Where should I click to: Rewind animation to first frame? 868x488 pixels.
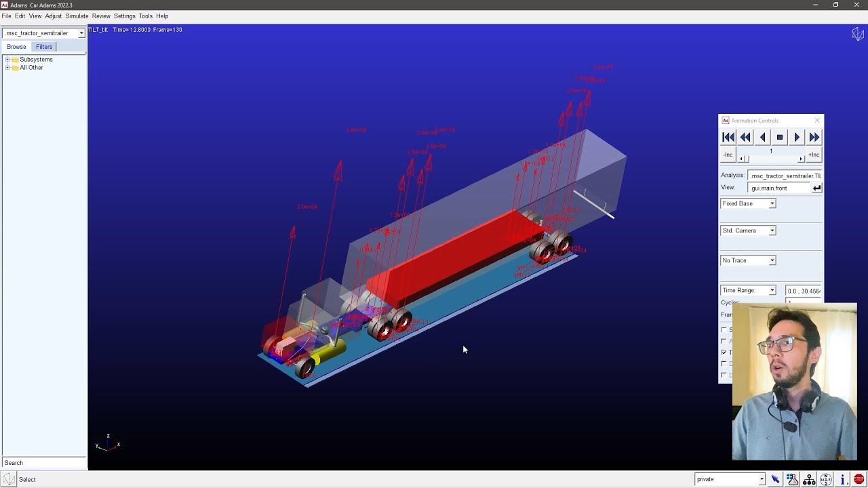[x=728, y=137]
